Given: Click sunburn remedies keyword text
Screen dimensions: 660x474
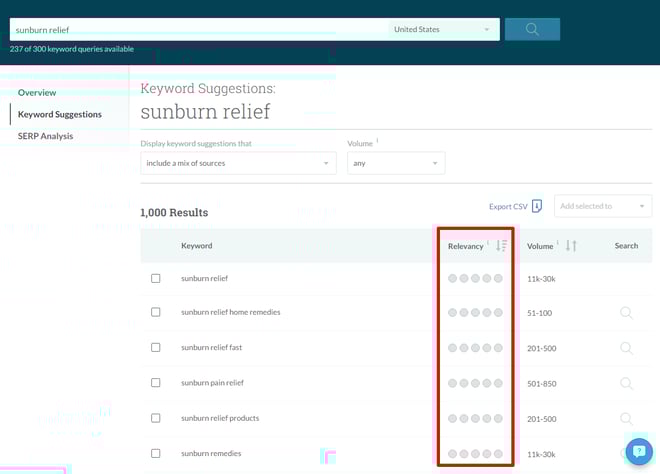Looking at the screenshot, I should coord(211,453).
